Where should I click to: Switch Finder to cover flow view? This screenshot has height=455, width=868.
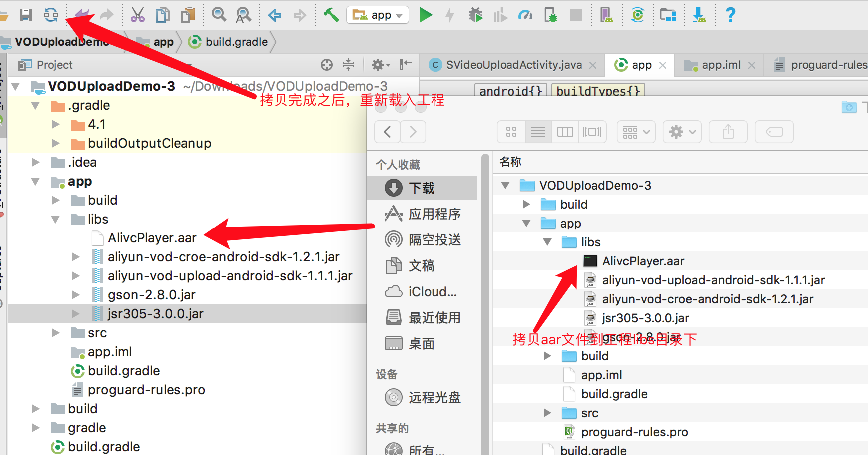pyautogui.click(x=592, y=132)
